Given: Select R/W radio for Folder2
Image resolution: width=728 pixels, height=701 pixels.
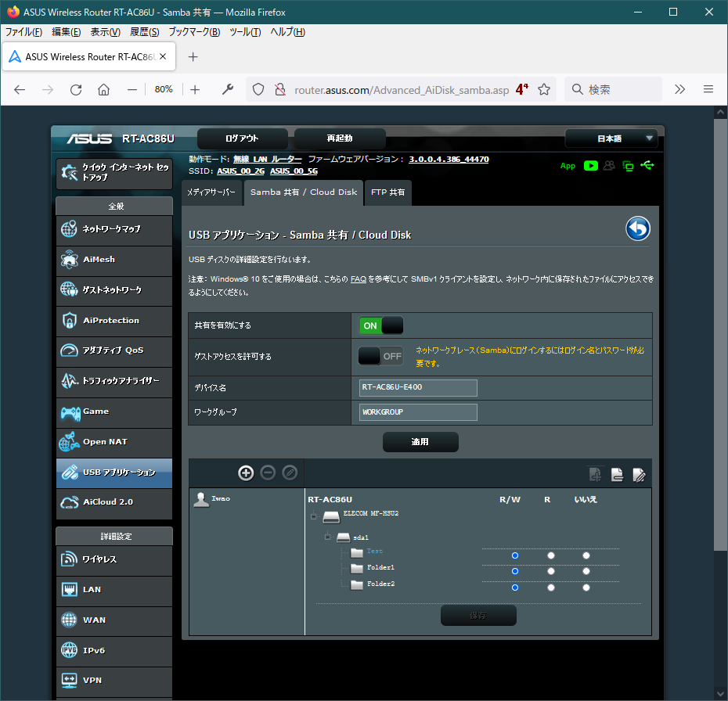Looking at the screenshot, I should (x=515, y=588).
